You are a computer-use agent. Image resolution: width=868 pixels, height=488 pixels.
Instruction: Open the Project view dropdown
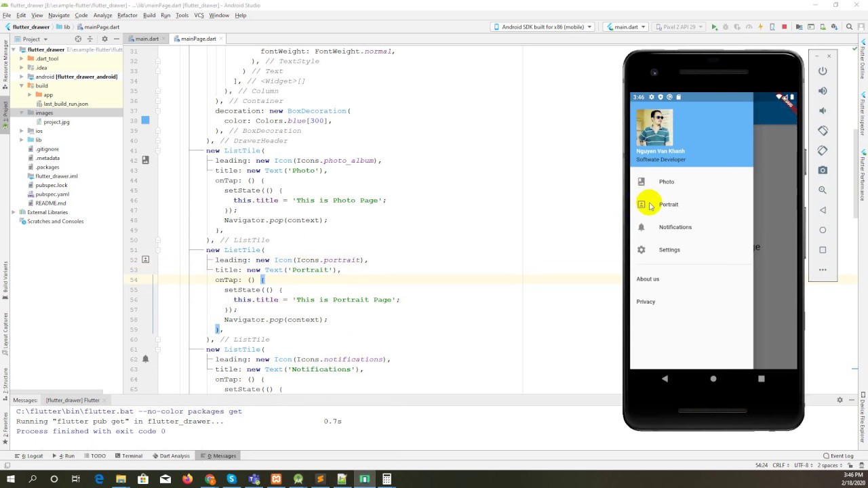click(31, 39)
